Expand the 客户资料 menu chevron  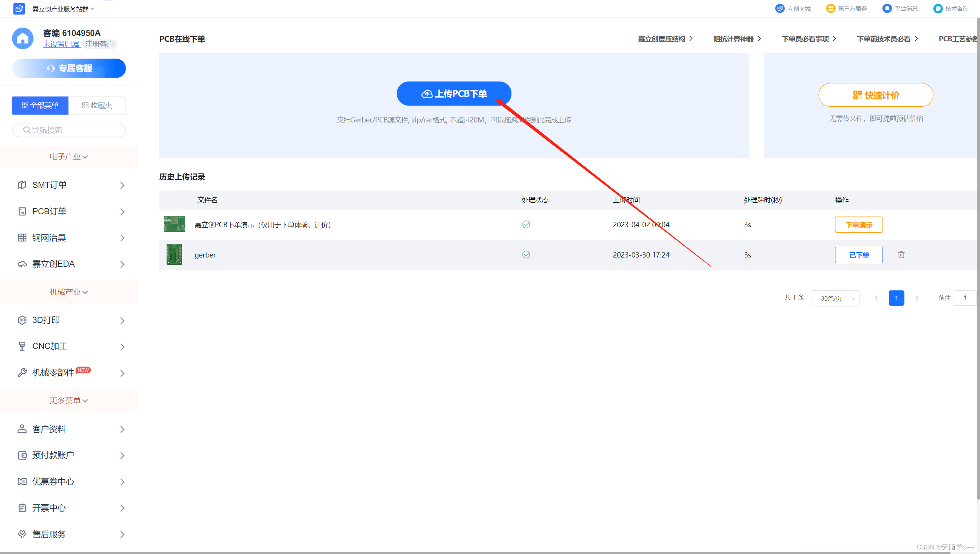(x=122, y=429)
